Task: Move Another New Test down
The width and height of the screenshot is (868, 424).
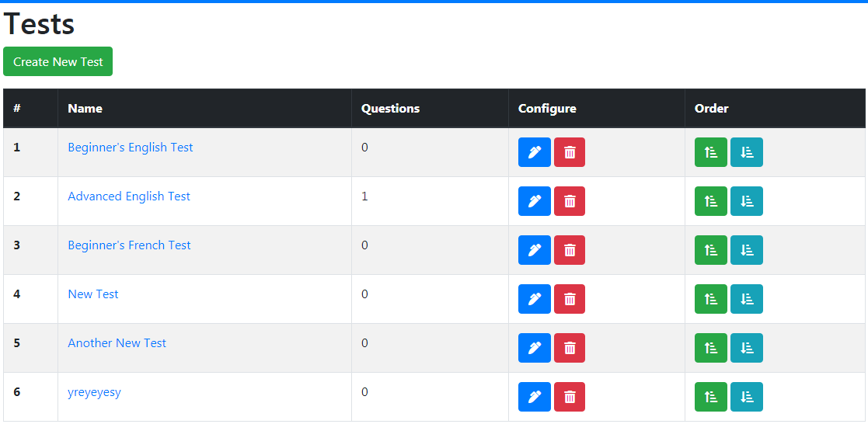Action: coord(747,348)
